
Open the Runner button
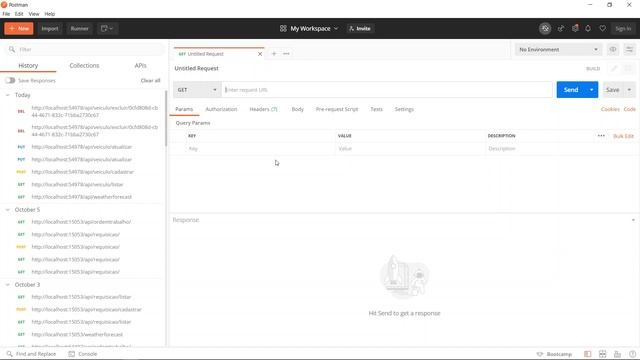pos(79,29)
